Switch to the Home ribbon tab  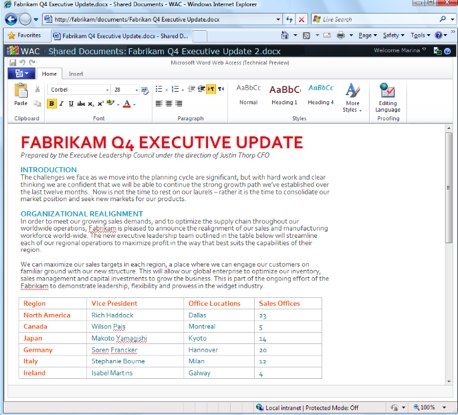[x=49, y=74]
